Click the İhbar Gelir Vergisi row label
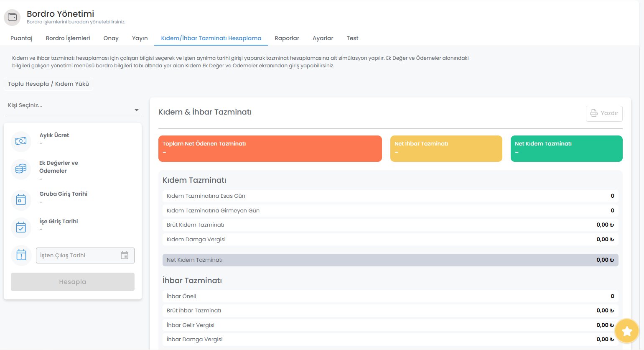 191,325
